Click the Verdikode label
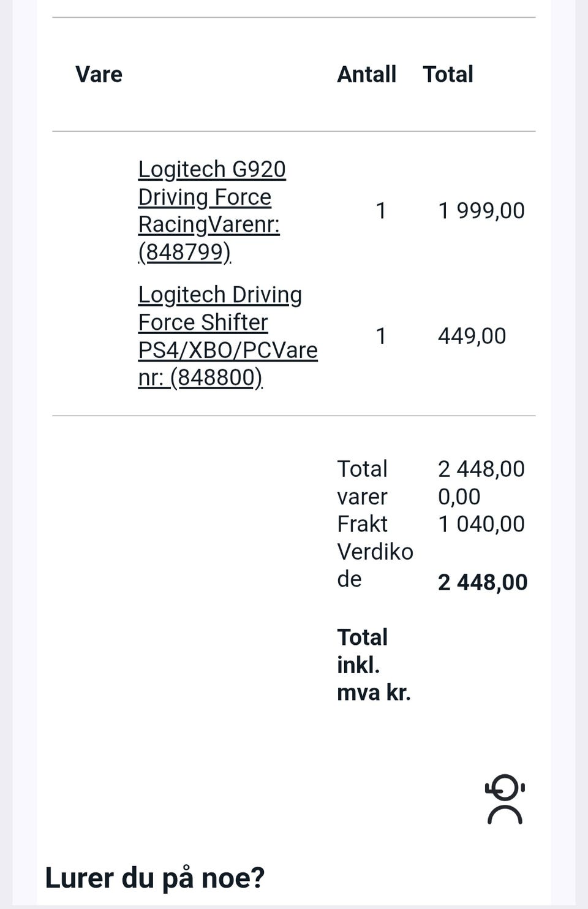 (x=374, y=565)
